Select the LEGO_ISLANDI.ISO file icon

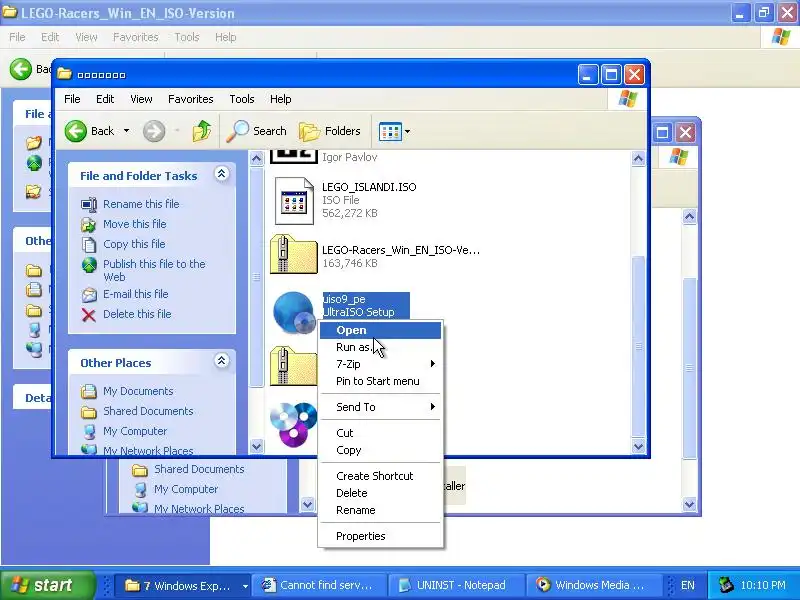coord(294,201)
